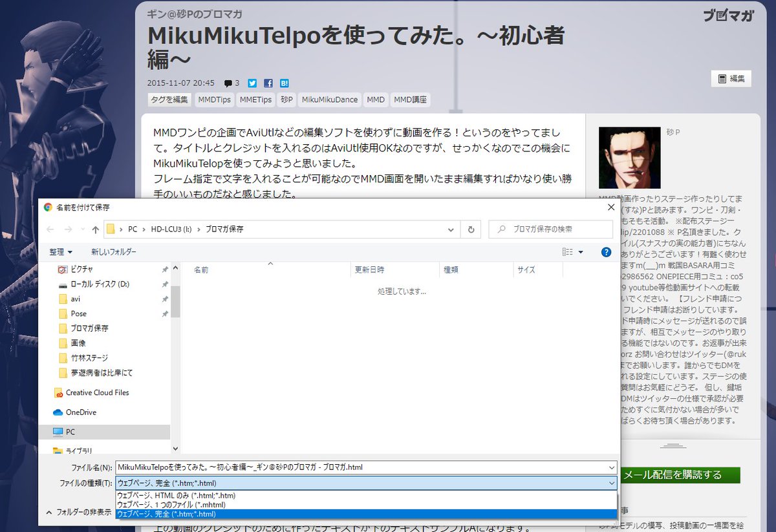
Task: Open the 整理 dropdown menu
Action: [x=61, y=252]
